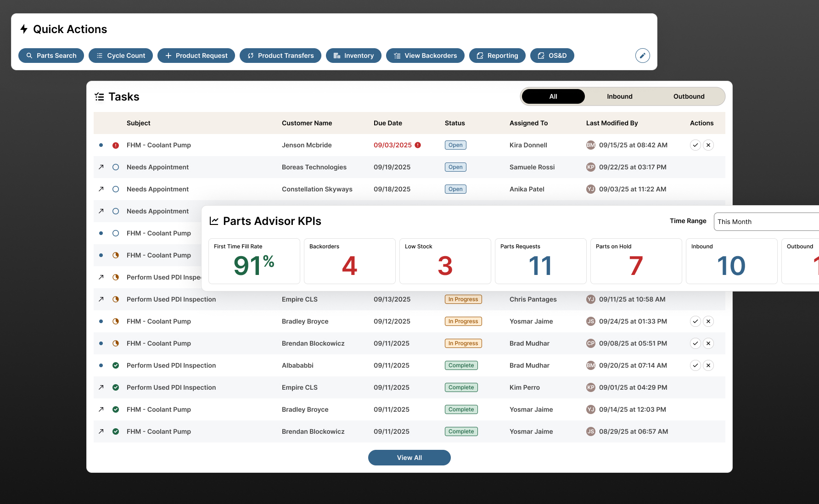Open Parts Search quick action

tap(51, 56)
